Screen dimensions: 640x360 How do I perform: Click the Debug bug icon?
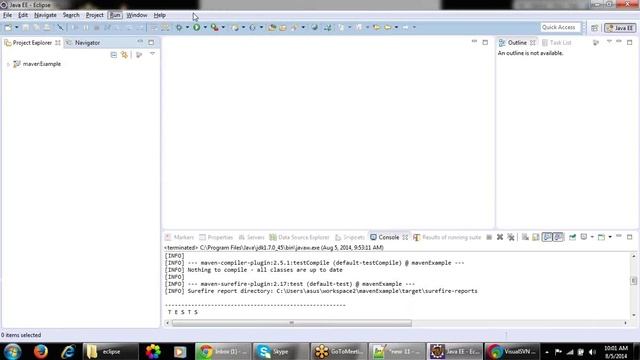179,27
